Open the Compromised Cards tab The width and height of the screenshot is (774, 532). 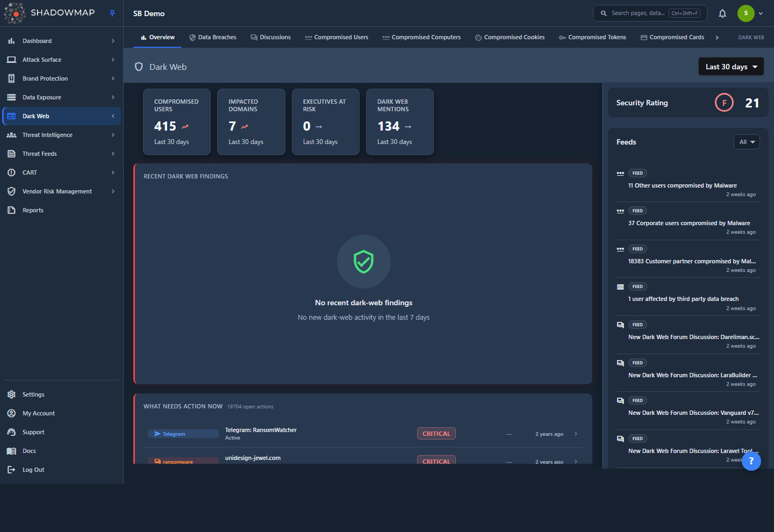[672, 37]
